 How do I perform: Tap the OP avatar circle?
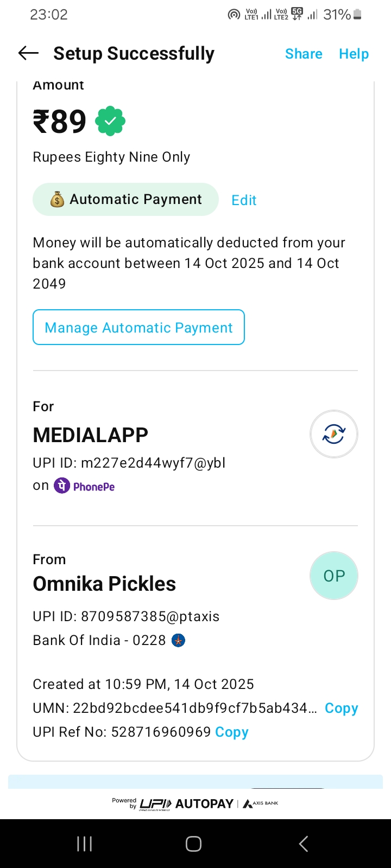coord(333,576)
